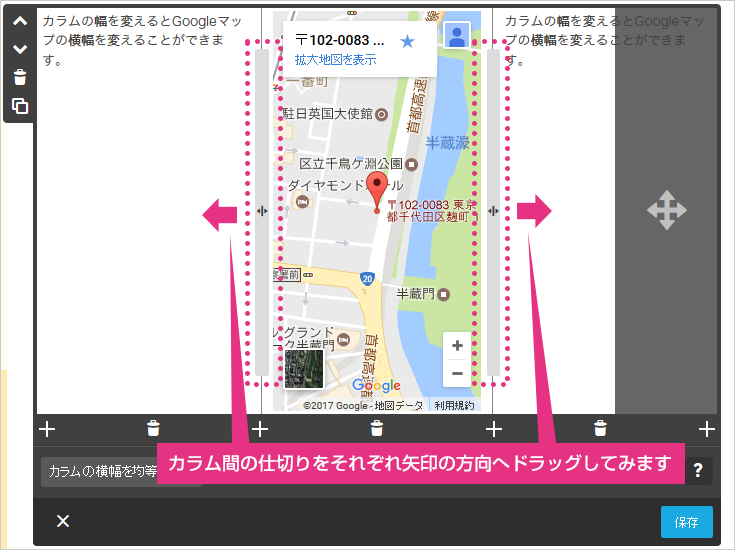Viewport: 735px width, 550px height.
Task: Open help with the question mark icon
Action: (x=698, y=470)
